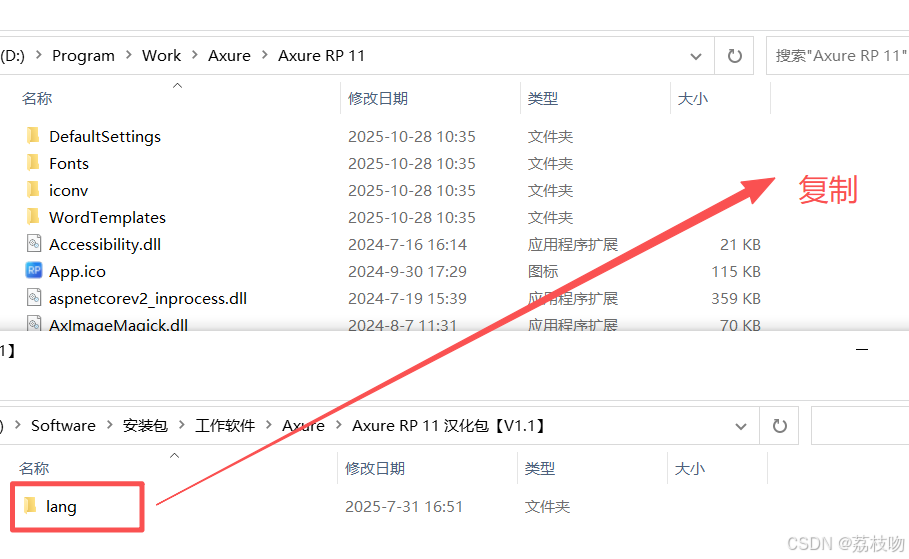Click the search field in lower window

point(860,426)
